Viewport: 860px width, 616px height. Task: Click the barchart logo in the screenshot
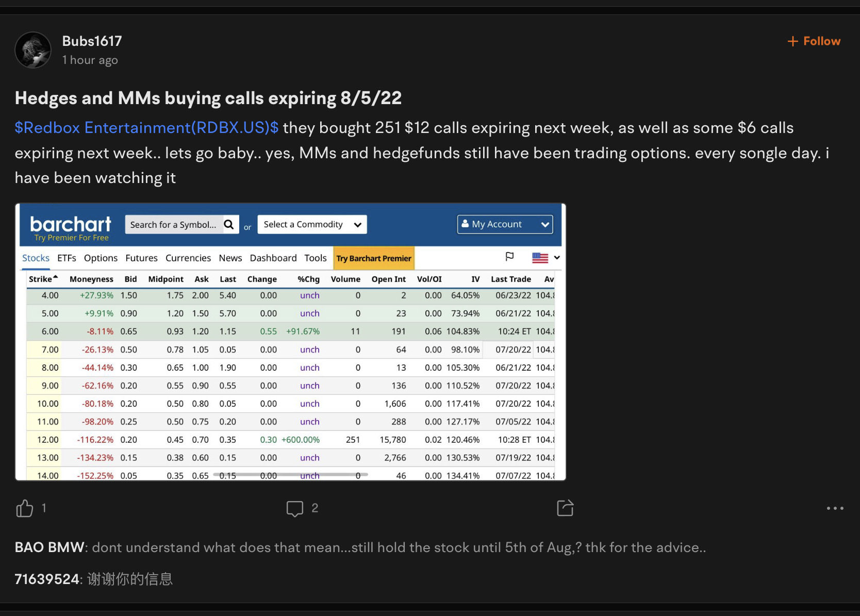71,224
